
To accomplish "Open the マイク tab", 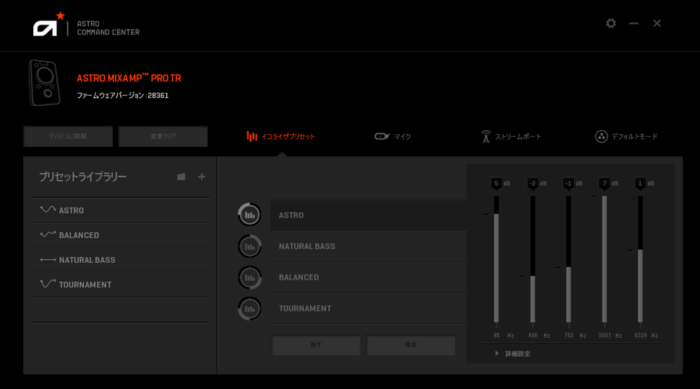I will [393, 137].
